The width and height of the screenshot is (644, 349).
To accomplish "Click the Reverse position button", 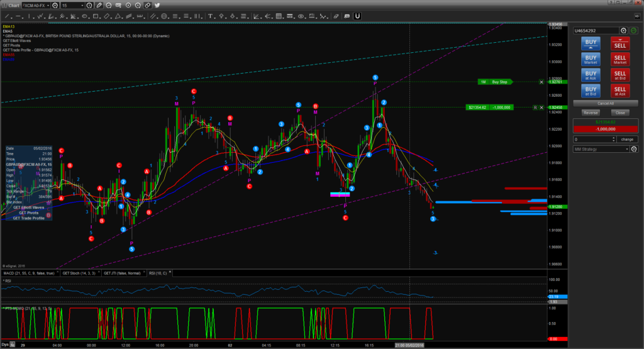I will [x=591, y=113].
